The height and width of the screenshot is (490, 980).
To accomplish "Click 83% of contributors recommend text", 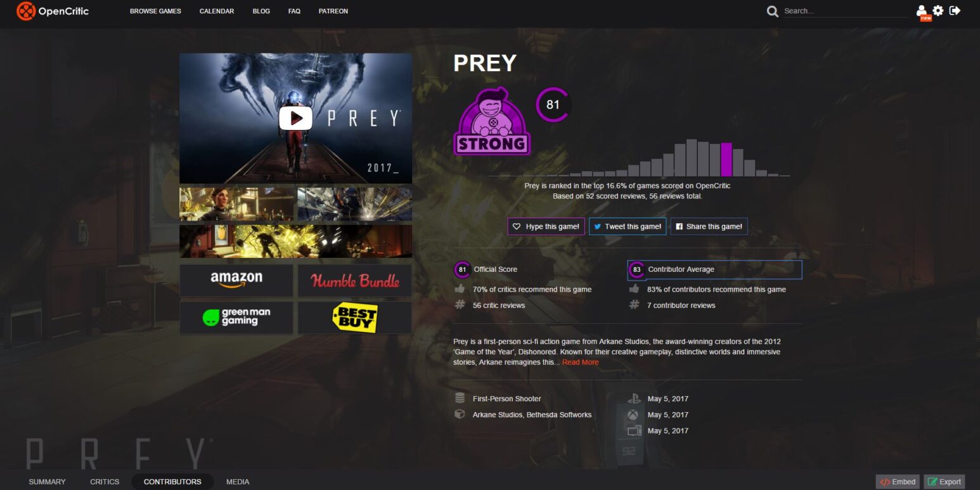I will pyautogui.click(x=716, y=289).
